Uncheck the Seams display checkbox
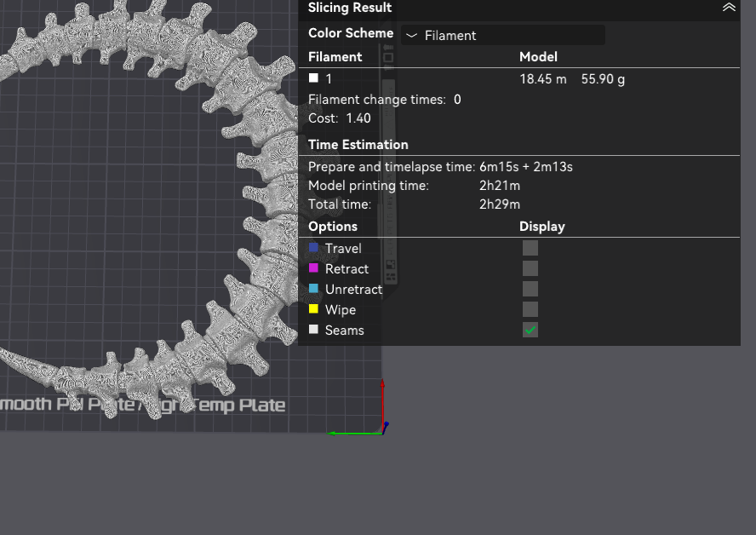The height and width of the screenshot is (535, 756). (x=530, y=330)
